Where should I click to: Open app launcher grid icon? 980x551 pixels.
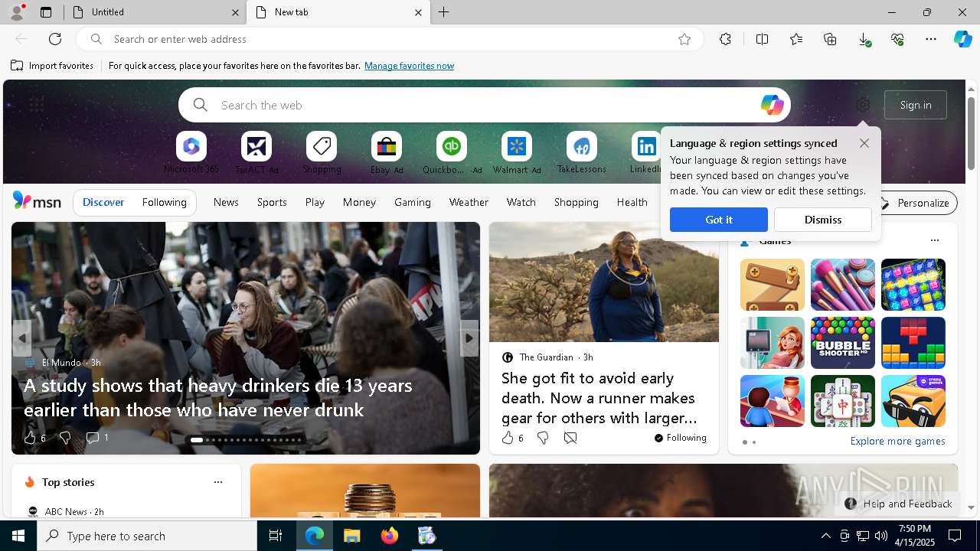pos(36,105)
